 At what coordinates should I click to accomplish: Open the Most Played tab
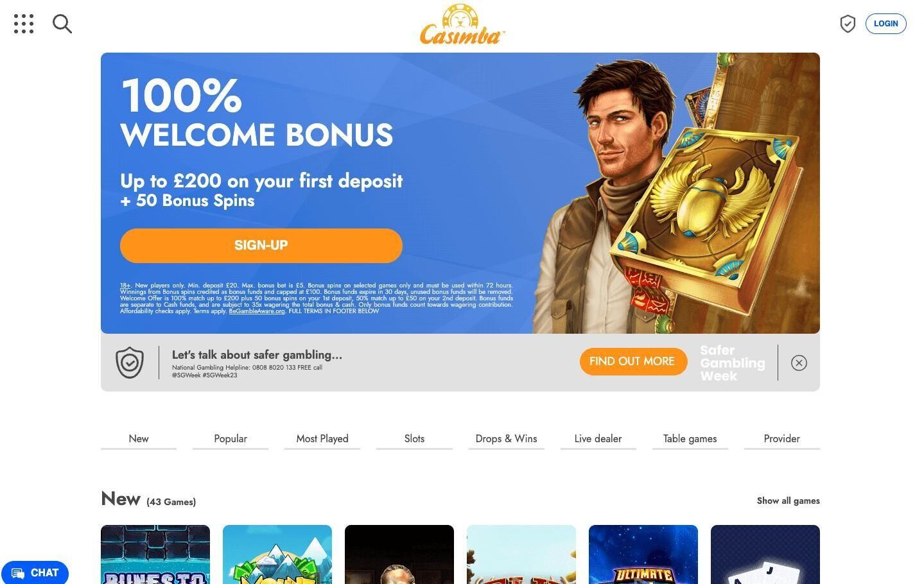point(322,440)
